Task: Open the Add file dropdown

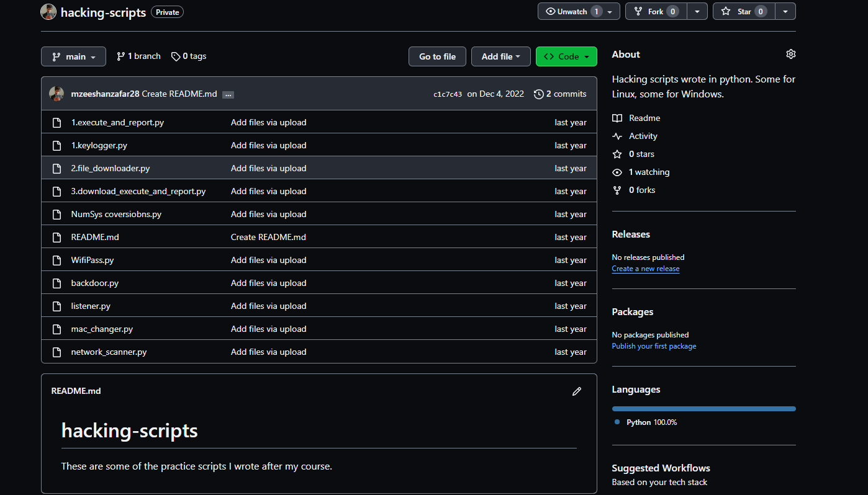Action: tap(501, 56)
